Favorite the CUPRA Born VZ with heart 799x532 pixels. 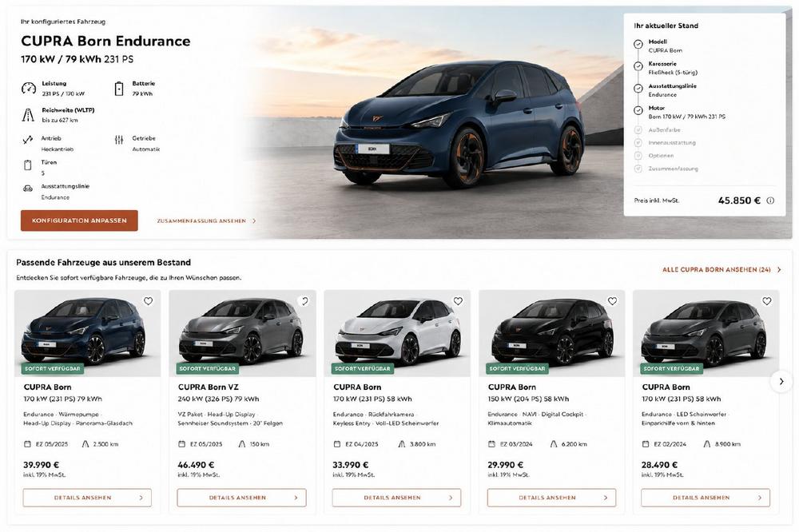[x=304, y=301]
